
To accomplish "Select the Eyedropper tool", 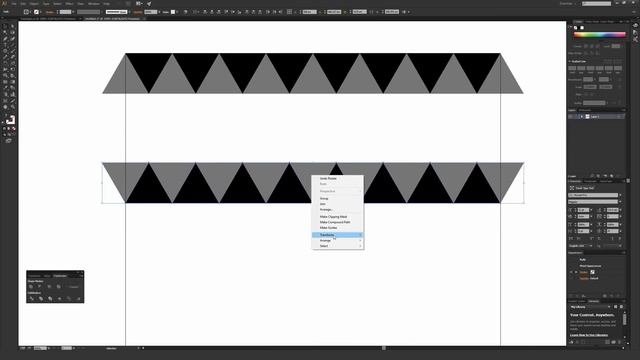I will click(x=5, y=87).
